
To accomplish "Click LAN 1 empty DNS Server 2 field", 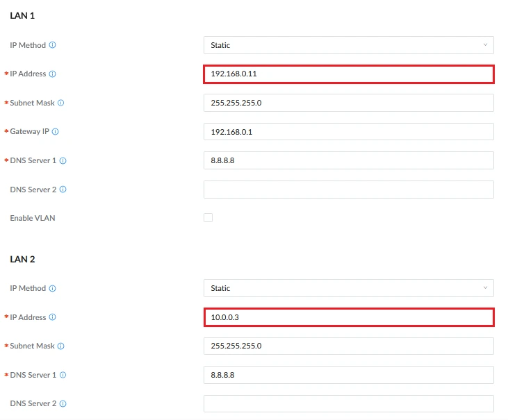I will click(349, 190).
